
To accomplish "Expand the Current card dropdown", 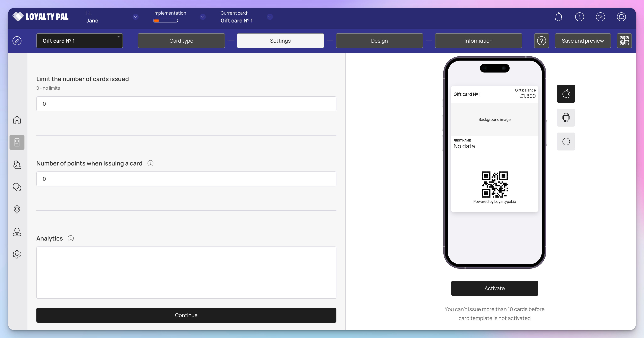I will tap(270, 17).
